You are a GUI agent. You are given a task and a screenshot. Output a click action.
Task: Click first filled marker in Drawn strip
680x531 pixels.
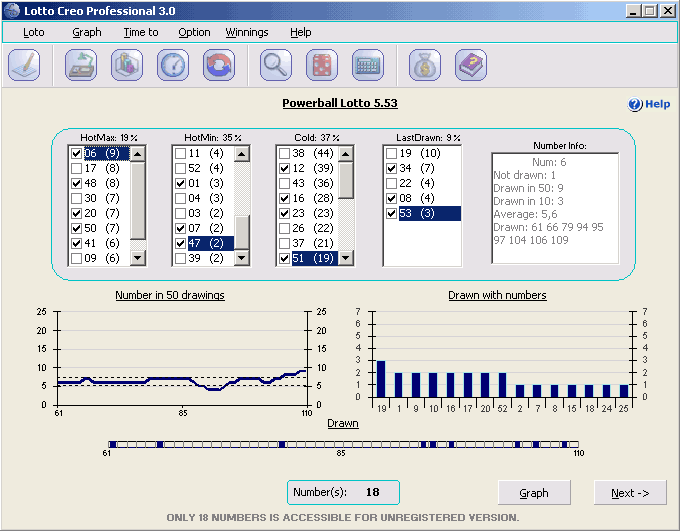[113, 444]
